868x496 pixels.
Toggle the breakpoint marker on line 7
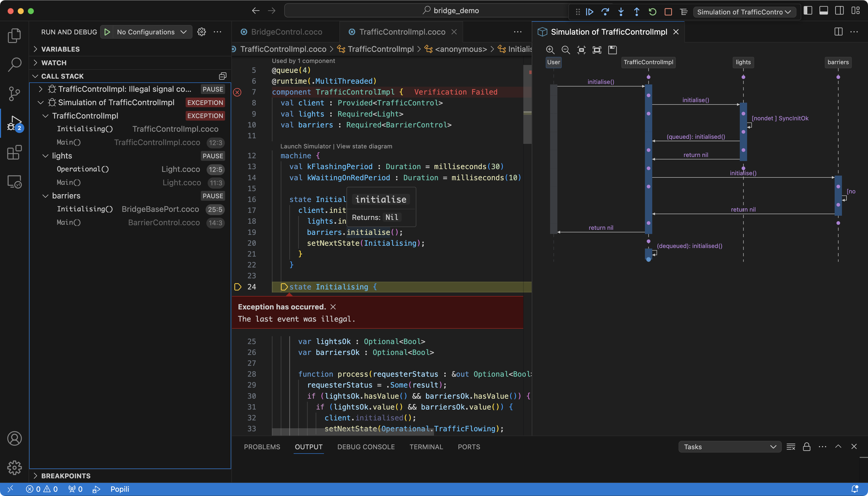pyautogui.click(x=237, y=92)
